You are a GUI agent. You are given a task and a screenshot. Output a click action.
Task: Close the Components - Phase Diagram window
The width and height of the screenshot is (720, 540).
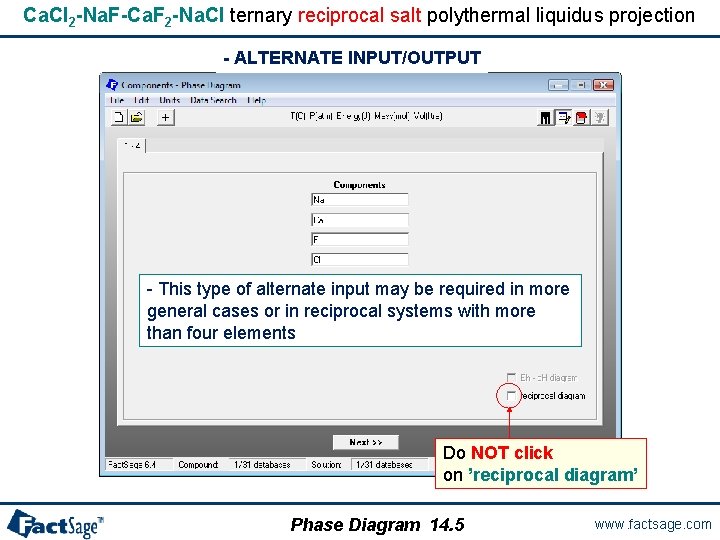(x=603, y=85)
